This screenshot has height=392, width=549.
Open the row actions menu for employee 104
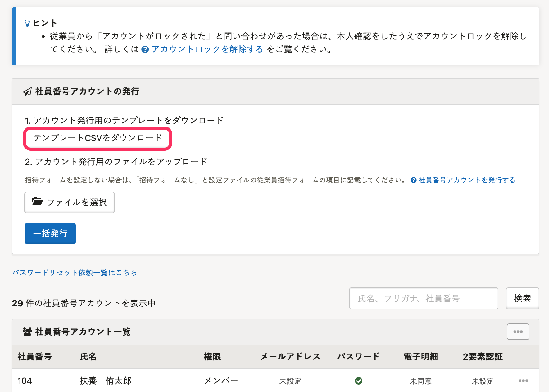[x=523, y=381]
